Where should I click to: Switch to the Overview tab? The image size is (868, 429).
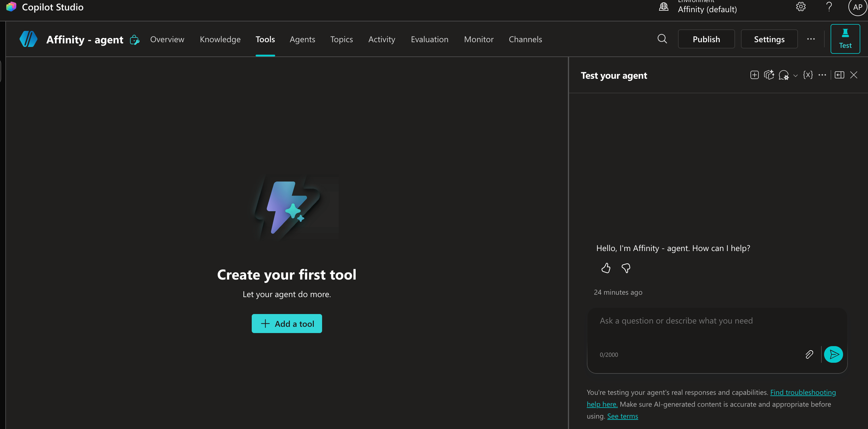167,39
